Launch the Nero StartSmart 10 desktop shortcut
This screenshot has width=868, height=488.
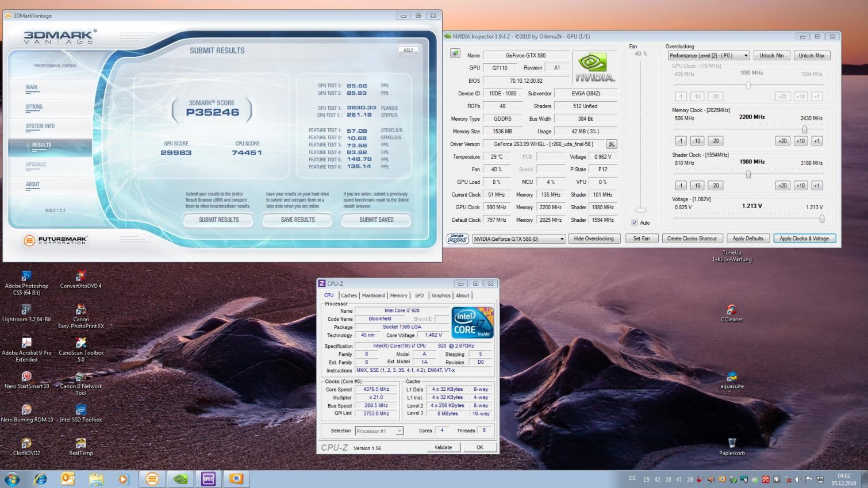click(26, 380)
